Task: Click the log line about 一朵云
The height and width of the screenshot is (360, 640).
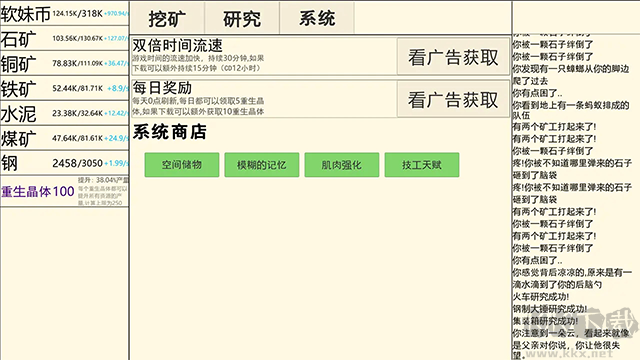Action: [x=571, y=344]
